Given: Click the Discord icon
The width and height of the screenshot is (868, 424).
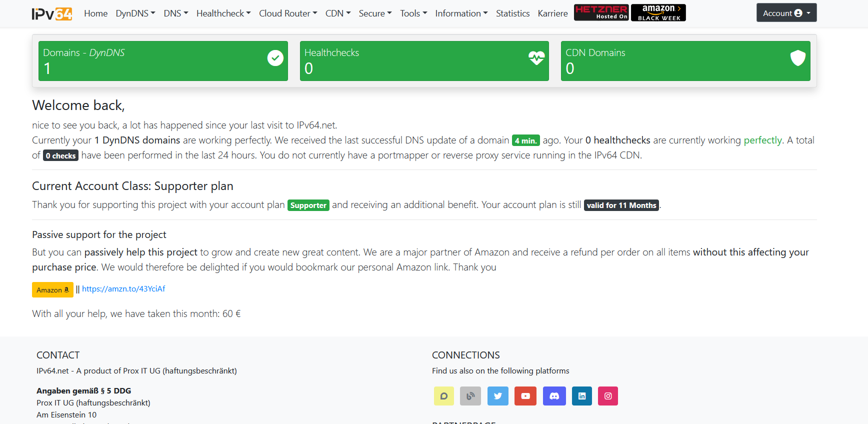Looking at the screenshot, I should tap(554, 396).
